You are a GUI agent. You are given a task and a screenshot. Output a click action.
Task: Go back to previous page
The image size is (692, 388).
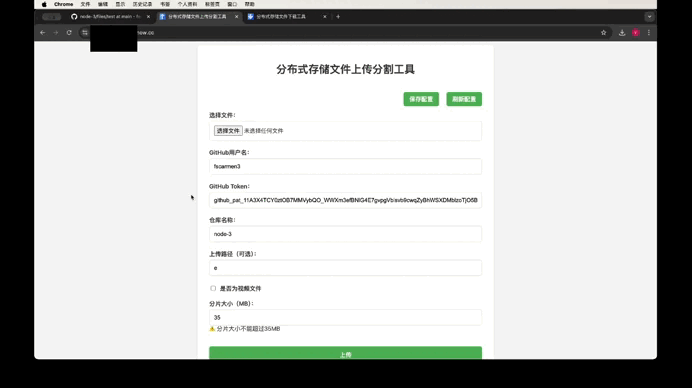(42, 33)
